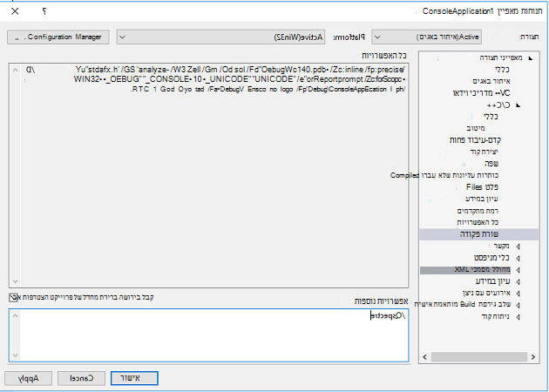549x392 pixels.
Task: Select כללי directly under מאפייני תצורה
Action: click(x=504, y=70)
